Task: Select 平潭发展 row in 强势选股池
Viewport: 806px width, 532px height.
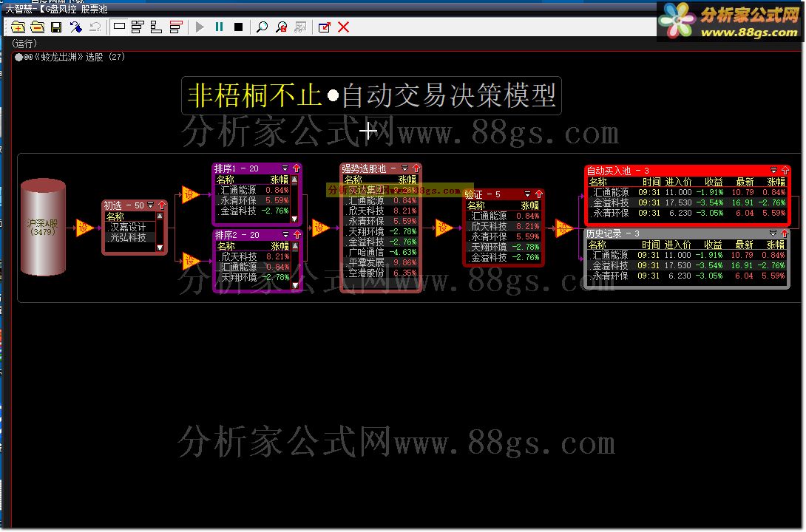Action: (x=381, y=262)
